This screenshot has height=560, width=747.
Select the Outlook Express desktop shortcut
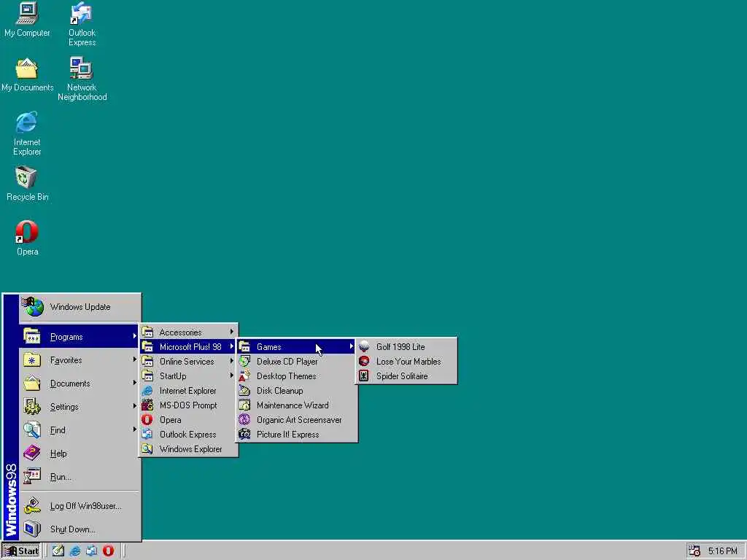point(82,24)
